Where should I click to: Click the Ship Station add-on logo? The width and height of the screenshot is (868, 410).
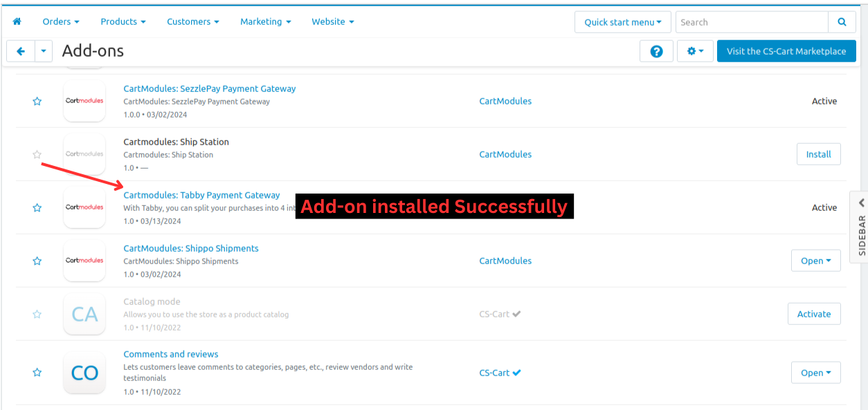84,154
